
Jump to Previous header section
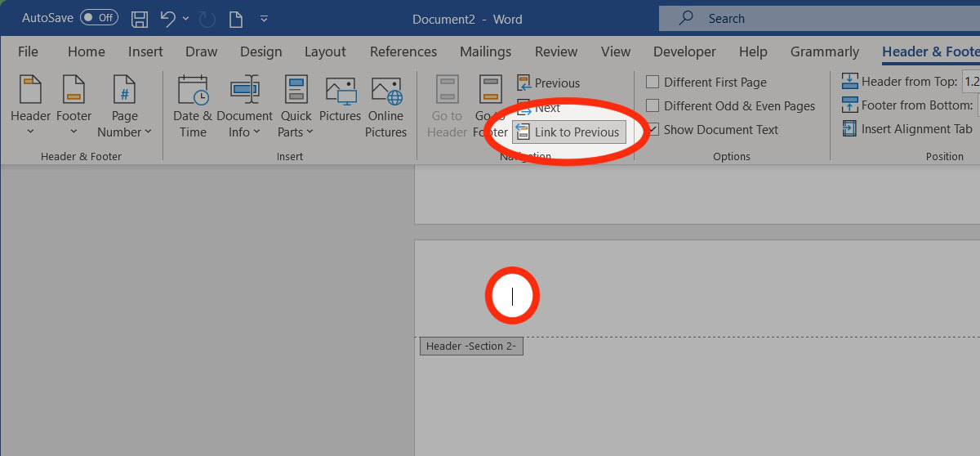pos(548,83)
